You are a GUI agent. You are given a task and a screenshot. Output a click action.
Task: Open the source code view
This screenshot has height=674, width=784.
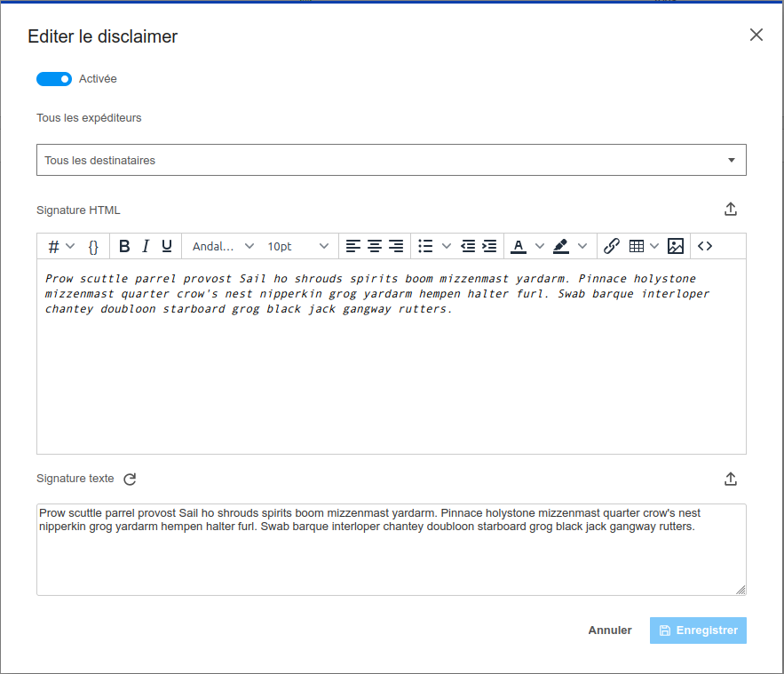point(705,246)
